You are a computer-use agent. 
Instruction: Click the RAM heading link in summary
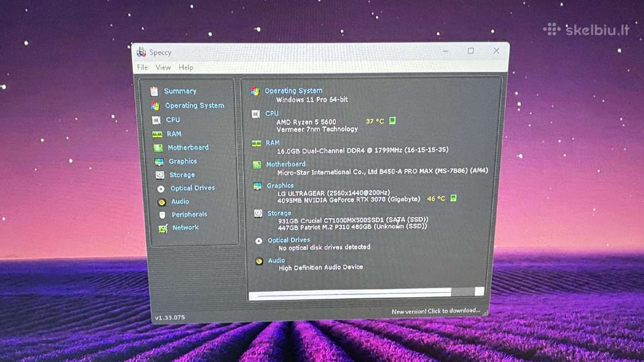pyautogui.click(x=273, y=143)
